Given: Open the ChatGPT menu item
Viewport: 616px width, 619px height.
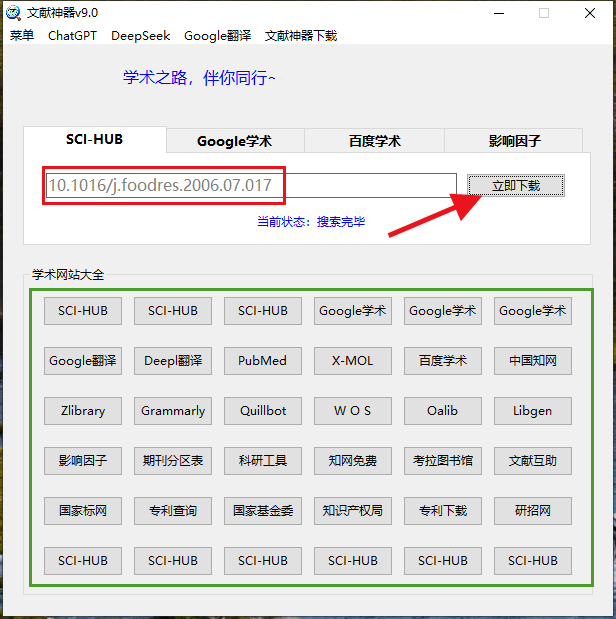Looking at the screenshot, I should (x=72, y=36).
